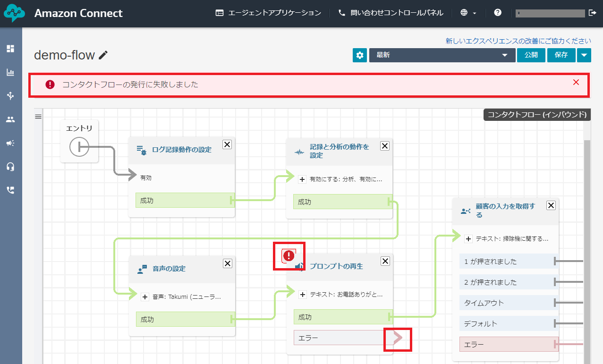Screen dimensions: 603x364
Task: Open flow settings gear button
Action: [x=360, y=55]
